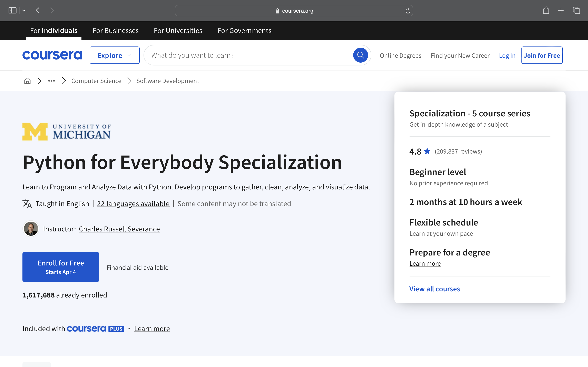588x367 pixels.
Task: Open instructor Charles Russell Severance's profile photo
Action: 31,228
